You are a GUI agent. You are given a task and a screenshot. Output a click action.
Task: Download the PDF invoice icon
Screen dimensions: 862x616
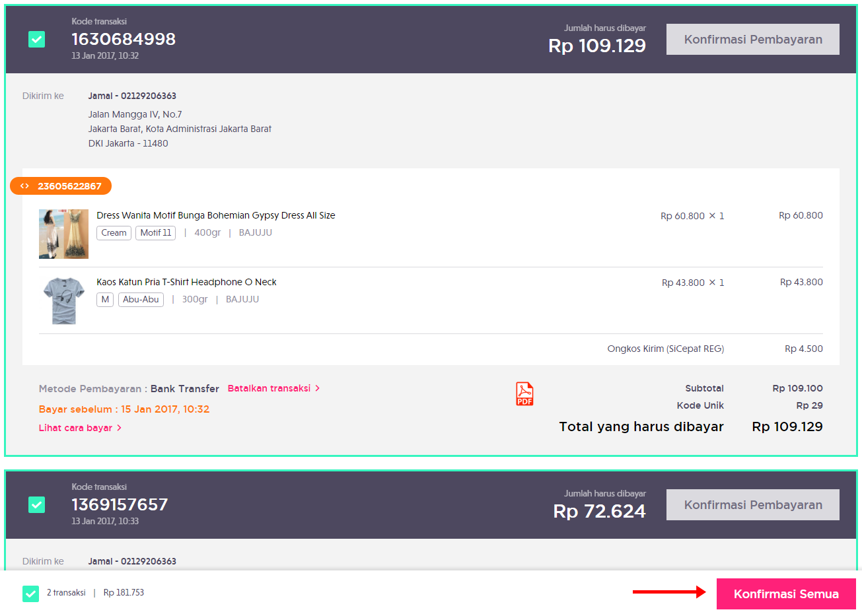[524, 394]
